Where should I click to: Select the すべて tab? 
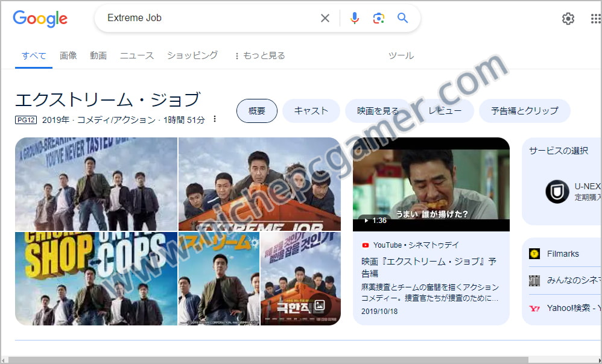pos(34,56)
